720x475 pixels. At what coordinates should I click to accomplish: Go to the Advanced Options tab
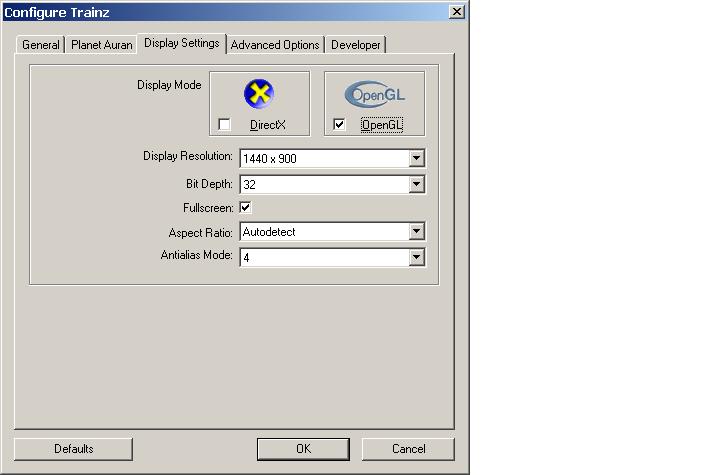[x=275, y=45]
